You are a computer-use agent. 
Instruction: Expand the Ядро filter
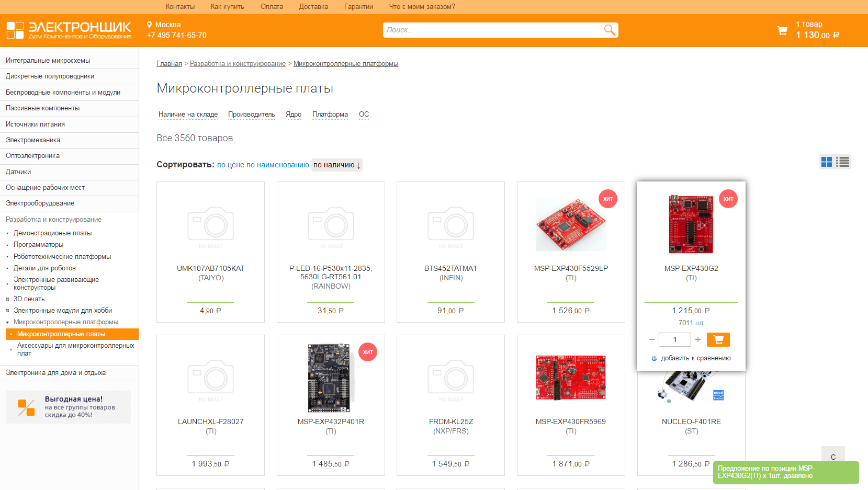(x=294, y=115)
